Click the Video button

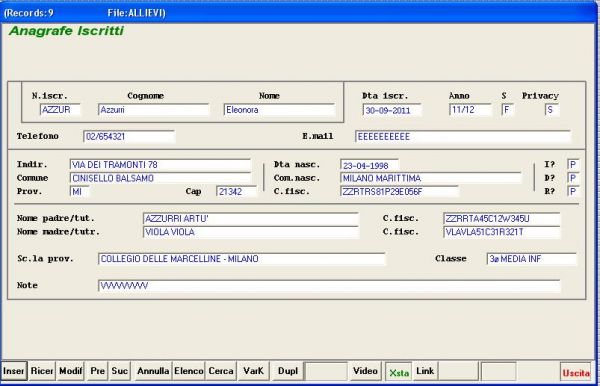pos(365,371)
